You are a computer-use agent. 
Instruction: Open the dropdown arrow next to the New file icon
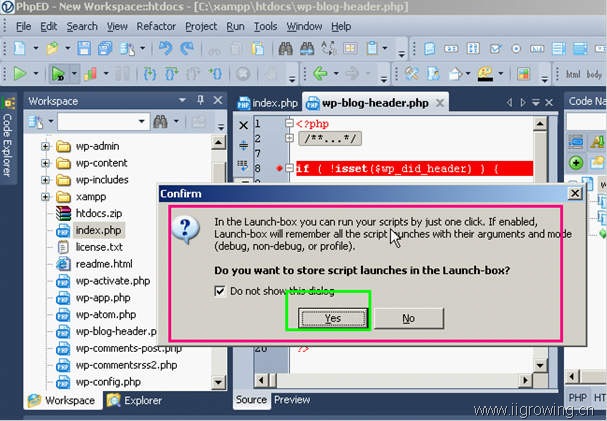pos(36,49)
